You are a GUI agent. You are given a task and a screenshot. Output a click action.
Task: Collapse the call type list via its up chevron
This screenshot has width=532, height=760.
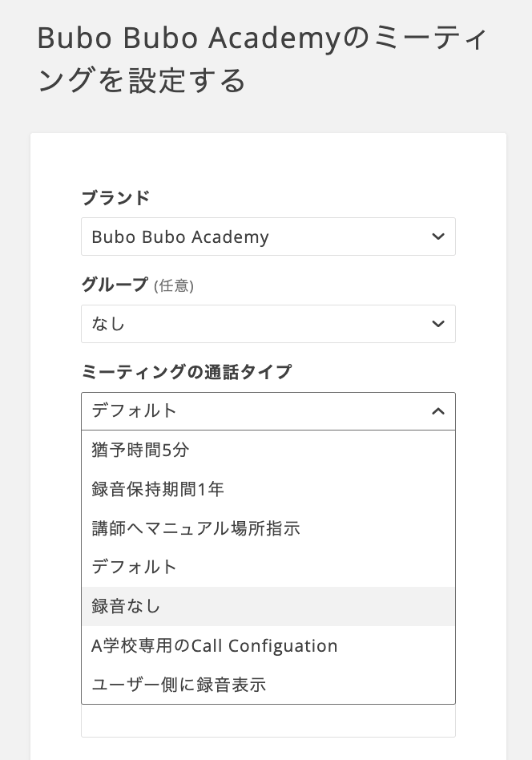pyautogui.click(x=437, y=411)
